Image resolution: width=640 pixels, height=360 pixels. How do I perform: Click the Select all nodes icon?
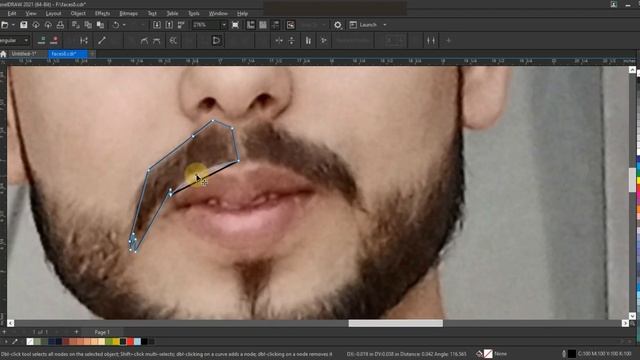(431, 40)
